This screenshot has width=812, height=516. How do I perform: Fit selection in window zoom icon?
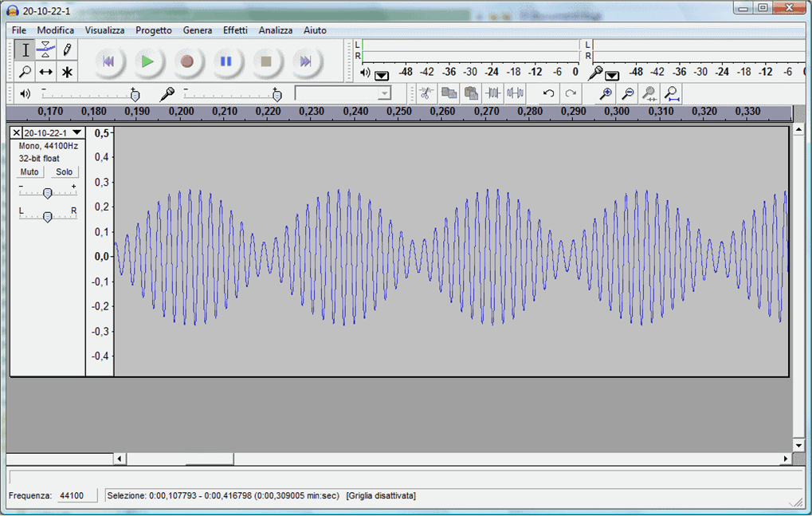[x=649, y=93]
